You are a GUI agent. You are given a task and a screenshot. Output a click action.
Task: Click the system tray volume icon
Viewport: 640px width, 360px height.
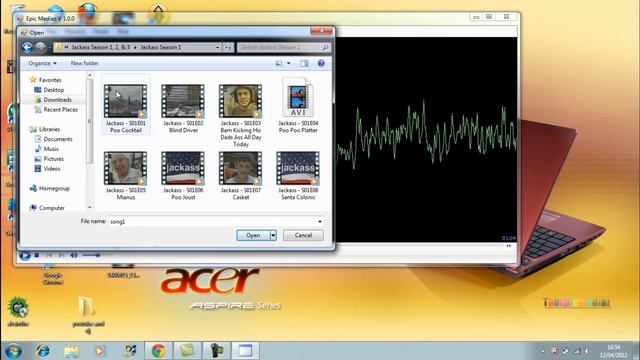coord(587,351)
